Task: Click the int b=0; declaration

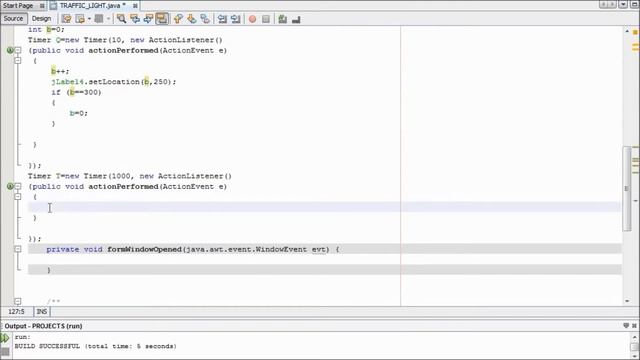Action: (46, 29)
